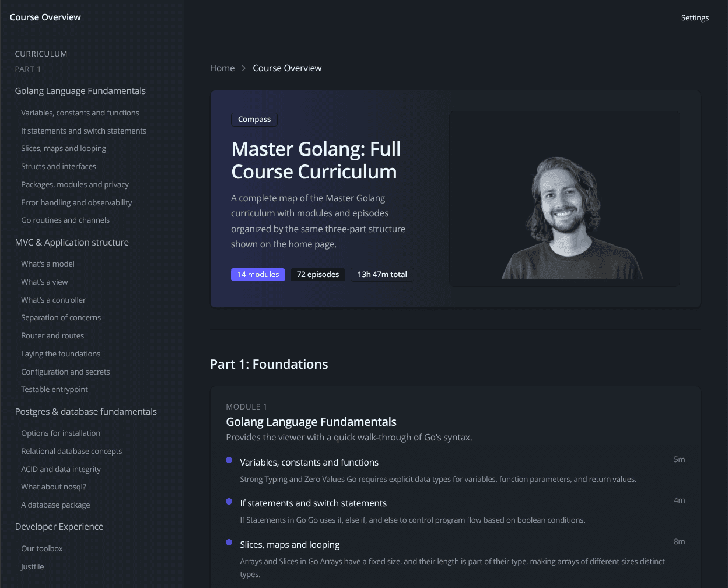Open Settings in the top bar
Image resolution: width=728 pixels, height=588 pixels.
click(x=695, y=17)
